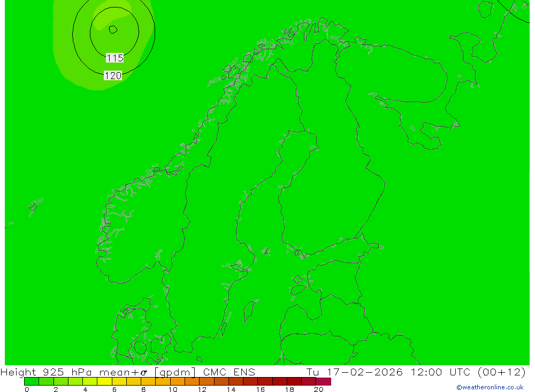Click the legend value label 10
535x392 pixels.
click(173, 389)
